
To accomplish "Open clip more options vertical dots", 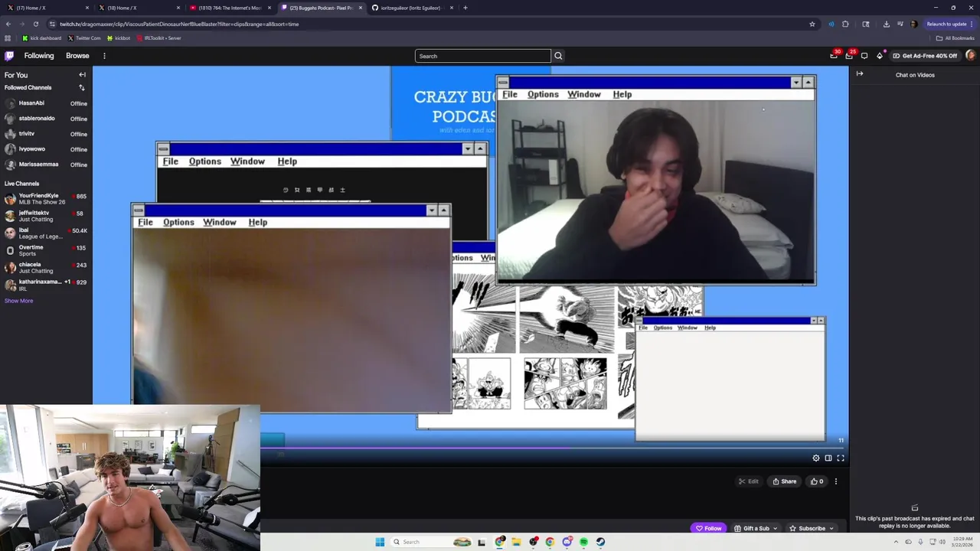I will 836,481.
